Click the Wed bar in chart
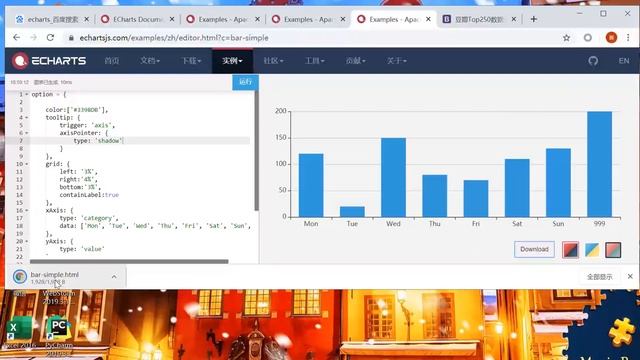The height and width of the screenshot is (360, 640). (x=393, y=178)
